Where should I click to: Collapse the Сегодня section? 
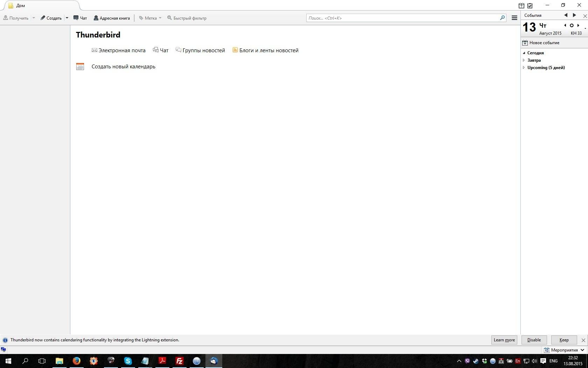pos(524,53)
